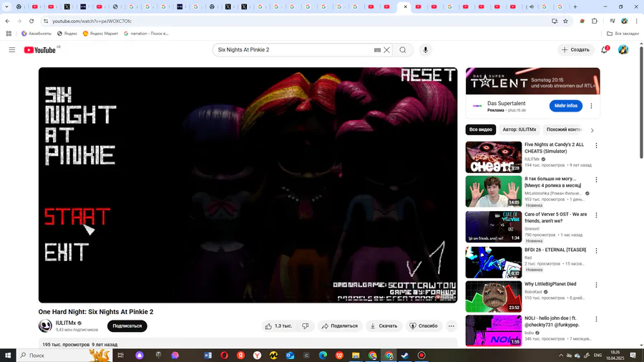Select the 'Автор: IULITMx' filter chip
The width and height of the screenshot is (644, 362).
pos(519,129)
